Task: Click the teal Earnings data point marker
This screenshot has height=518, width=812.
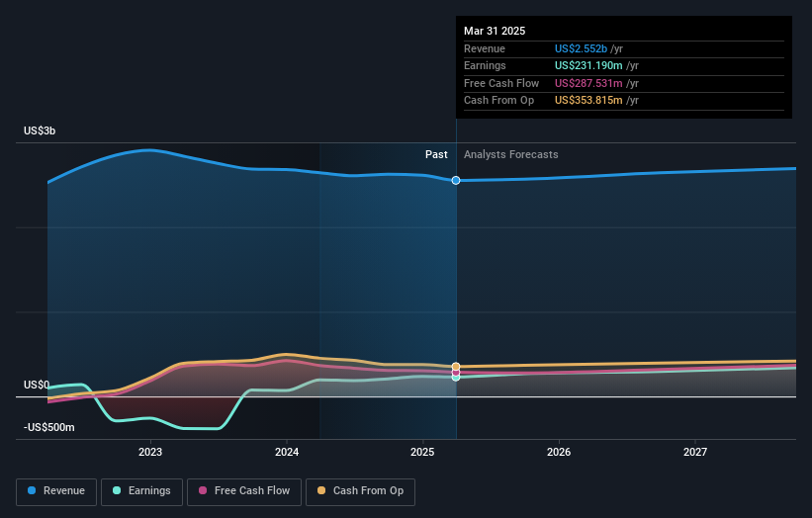Action: pyautogui.click(x=456, y=378)
